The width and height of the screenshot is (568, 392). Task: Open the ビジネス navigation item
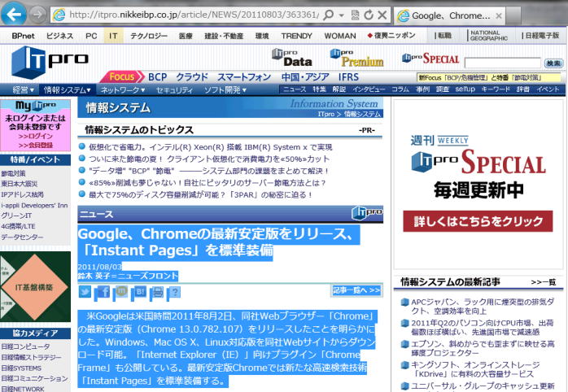click(59, 36)
